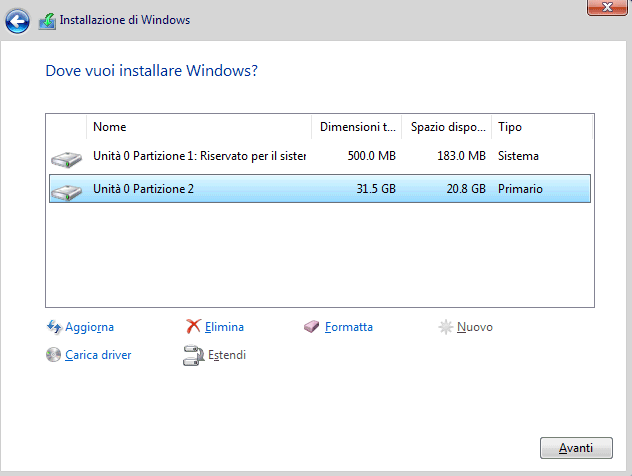Click the Windows setup icon in title bar
Screen dimensions: 632x476
pyautogui.click(x=47, y=21)
